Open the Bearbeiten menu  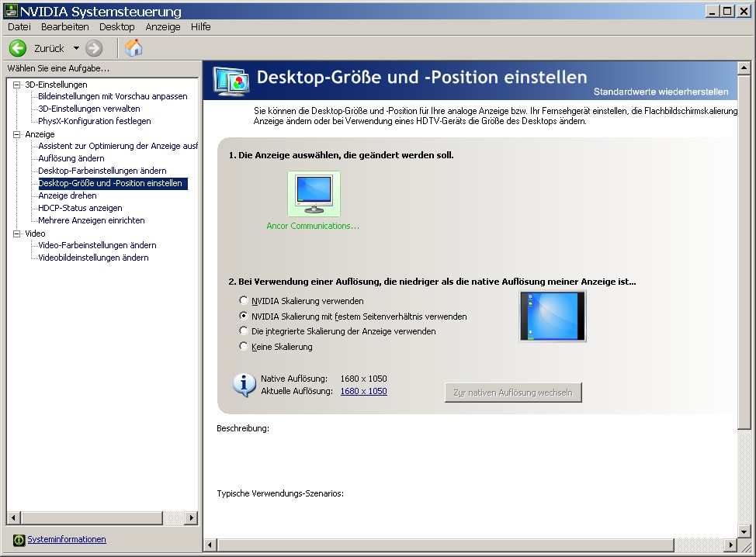65,27
